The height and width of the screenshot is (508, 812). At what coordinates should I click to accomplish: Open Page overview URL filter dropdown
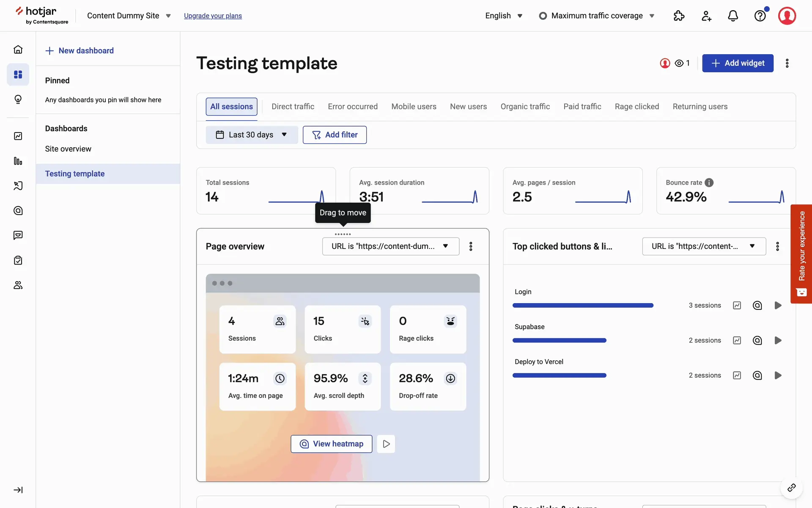point(390,246)
